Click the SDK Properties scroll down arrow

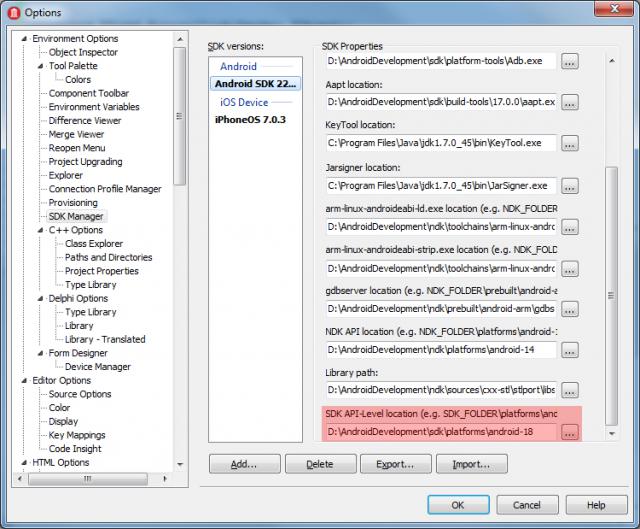612,433
